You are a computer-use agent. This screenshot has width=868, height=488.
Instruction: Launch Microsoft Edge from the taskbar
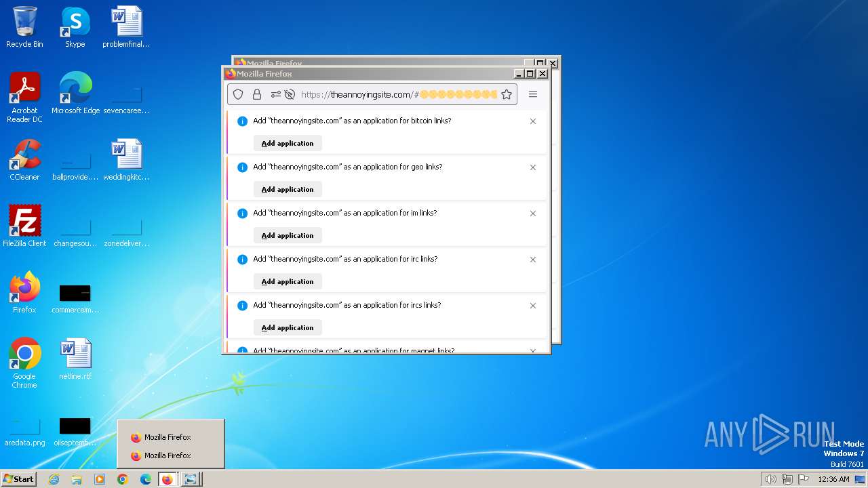[x=145, y=479]
